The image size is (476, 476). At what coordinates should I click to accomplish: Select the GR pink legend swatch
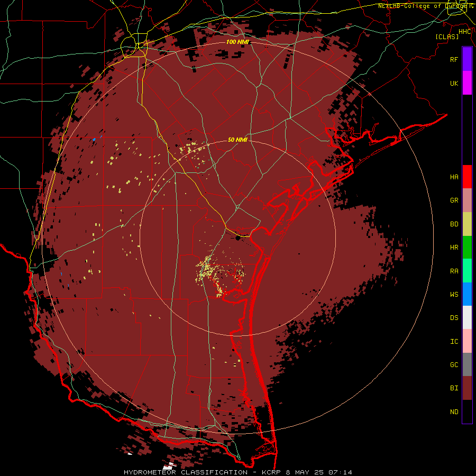(467, 200)
